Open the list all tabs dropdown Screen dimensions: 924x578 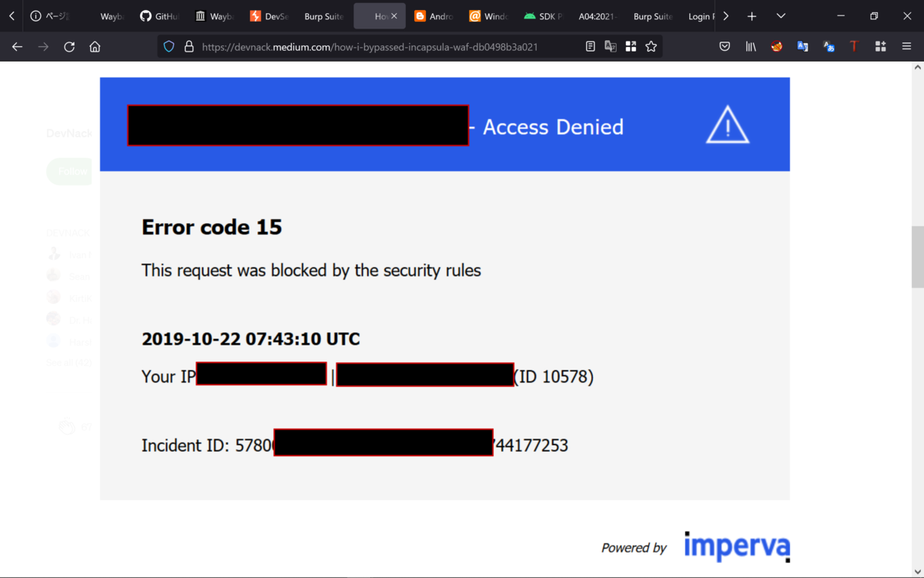point(781,16)
